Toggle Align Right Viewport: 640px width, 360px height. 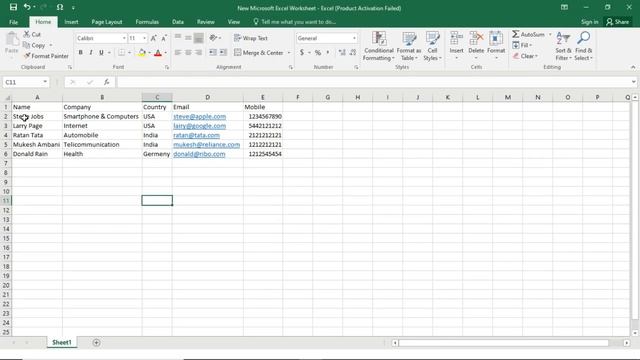[x=198, y=52]
